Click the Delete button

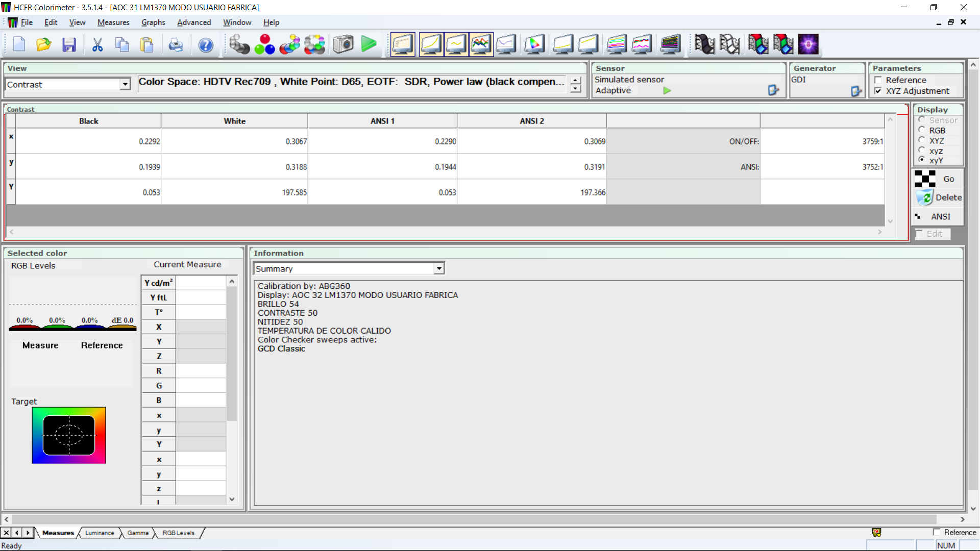[x=938, y=197]
